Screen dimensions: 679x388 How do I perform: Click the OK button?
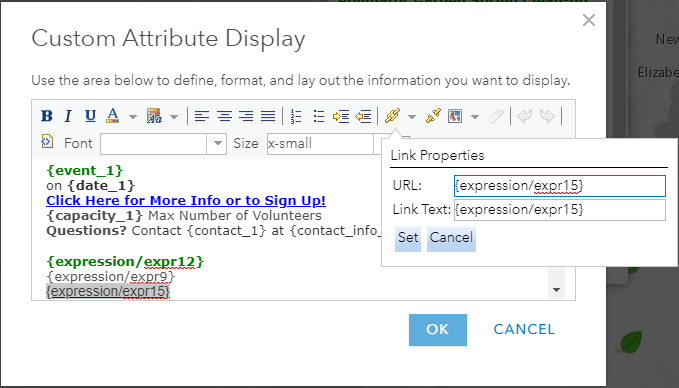click(x=438, y=330)
